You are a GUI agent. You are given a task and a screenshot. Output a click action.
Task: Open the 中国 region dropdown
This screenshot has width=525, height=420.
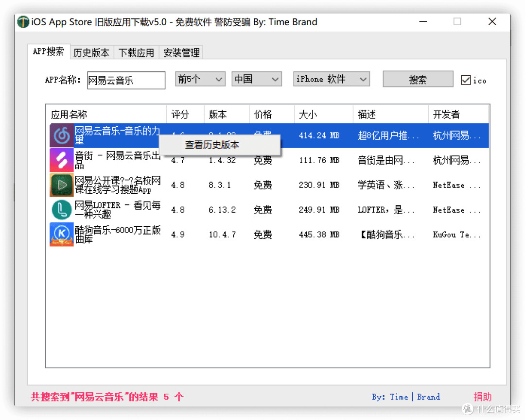(257, 79)
